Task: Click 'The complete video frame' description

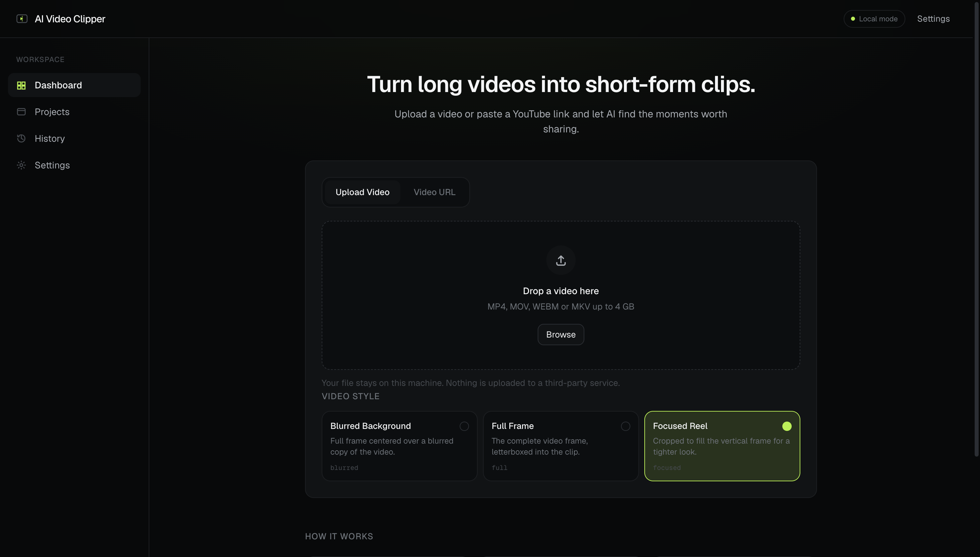Action: (540, 446)
